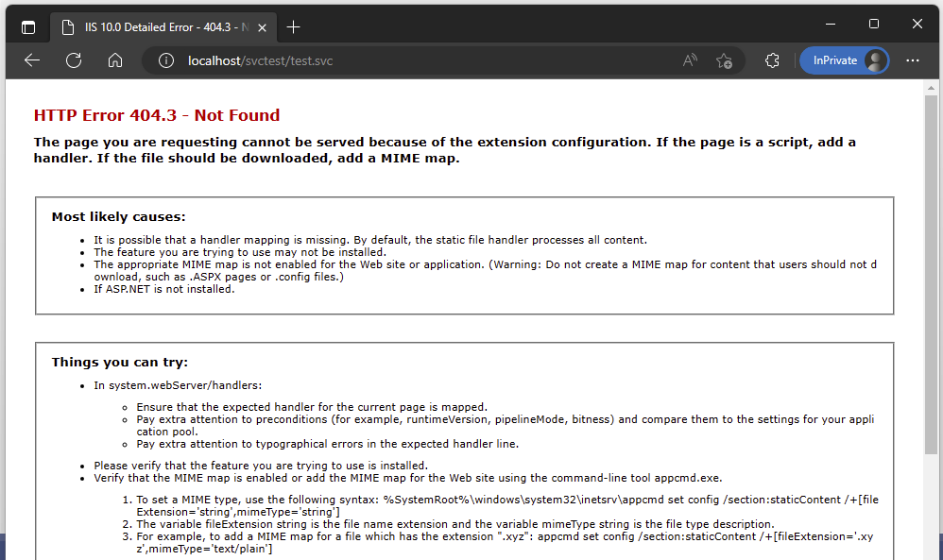The image size is (943, 560).
Task: Open the tab actions menu
Action: click(x=28, y=27)
